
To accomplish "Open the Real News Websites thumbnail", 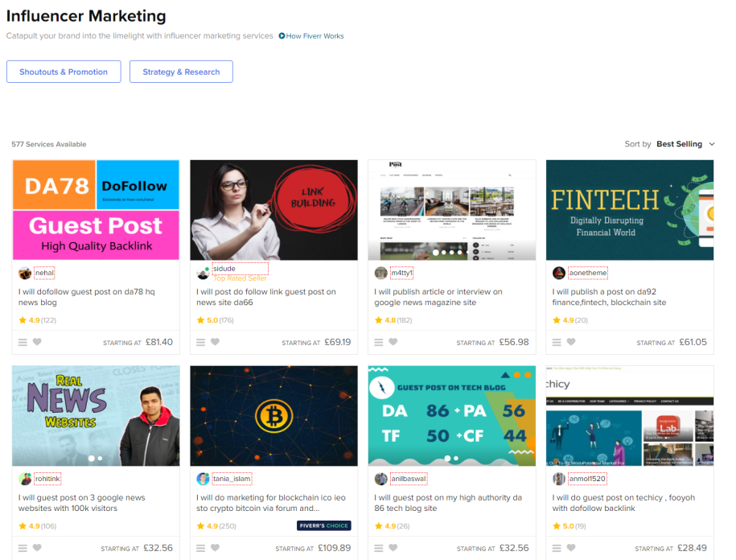I will pos(96,416).
